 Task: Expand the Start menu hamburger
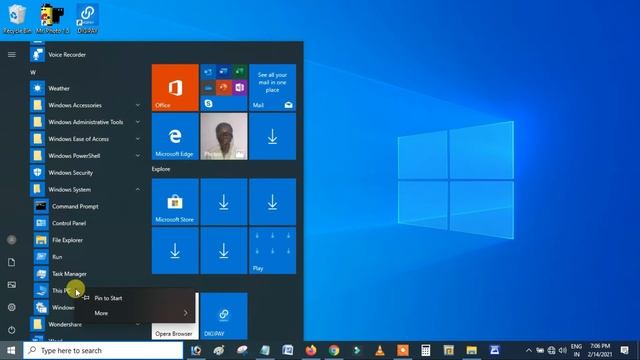point(12,55)
